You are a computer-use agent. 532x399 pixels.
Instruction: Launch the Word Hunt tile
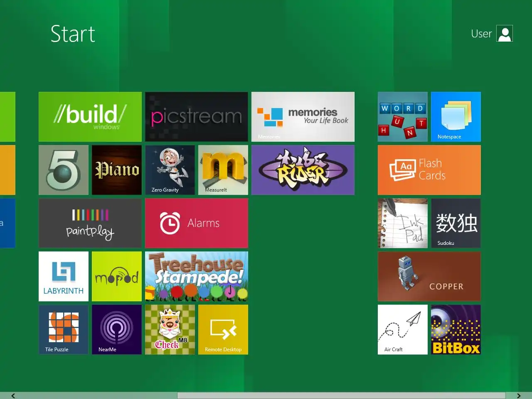tap(403, 117)
